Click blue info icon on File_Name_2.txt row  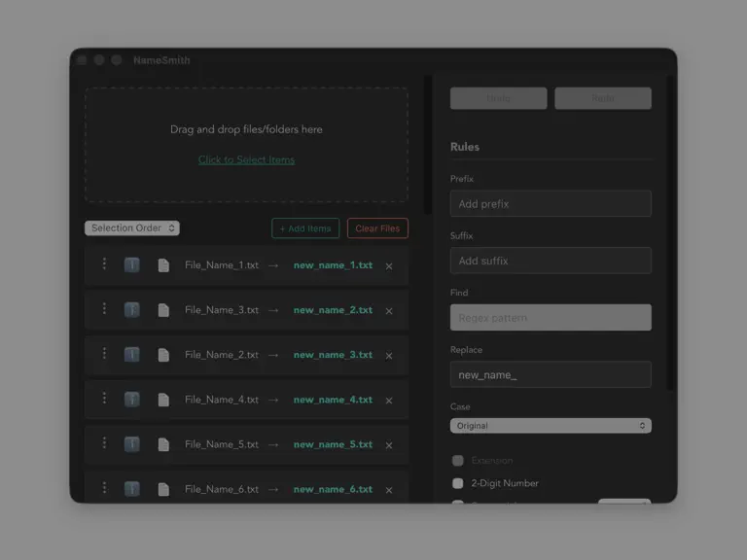(x=132, y=354)
